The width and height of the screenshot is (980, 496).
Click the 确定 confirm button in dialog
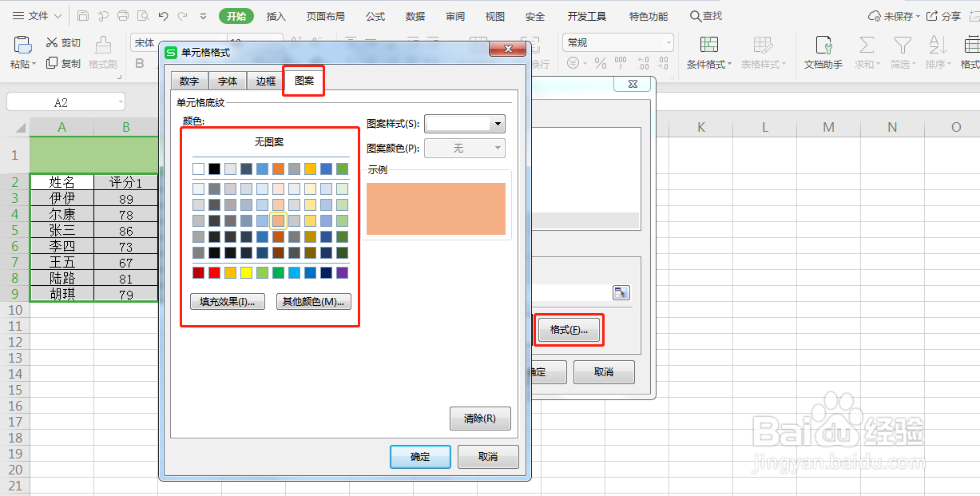[x=420, y=457]
